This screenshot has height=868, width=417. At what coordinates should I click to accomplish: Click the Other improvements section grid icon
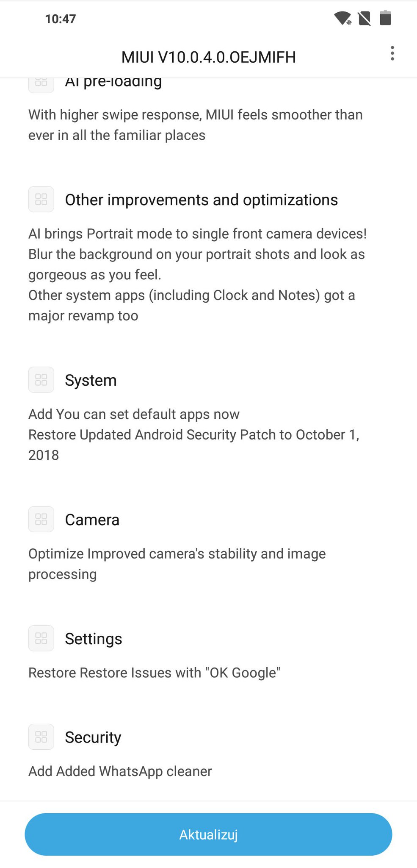coord(41,199)
